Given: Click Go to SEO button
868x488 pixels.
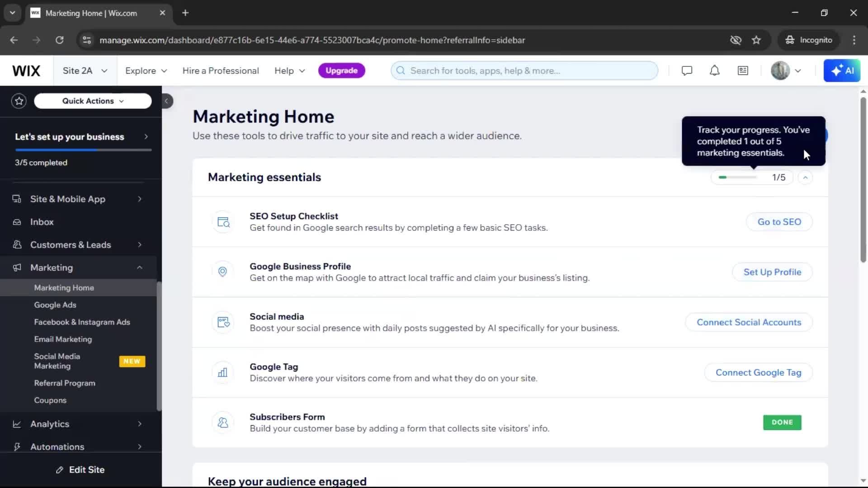Looking at the screenshot, I should pyautogui.click(x=779, y=222).
